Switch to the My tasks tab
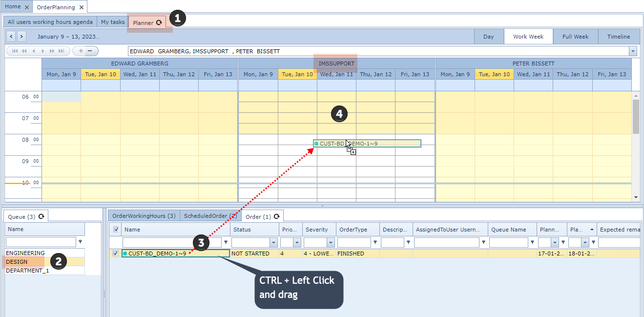The image size is (644, 317). tap(113, 22)
